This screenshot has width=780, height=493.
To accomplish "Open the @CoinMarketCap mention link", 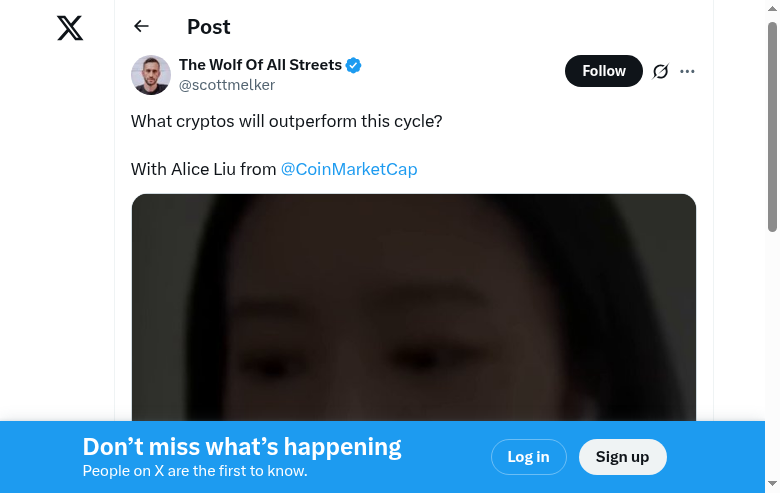I will tap(349, 169).
